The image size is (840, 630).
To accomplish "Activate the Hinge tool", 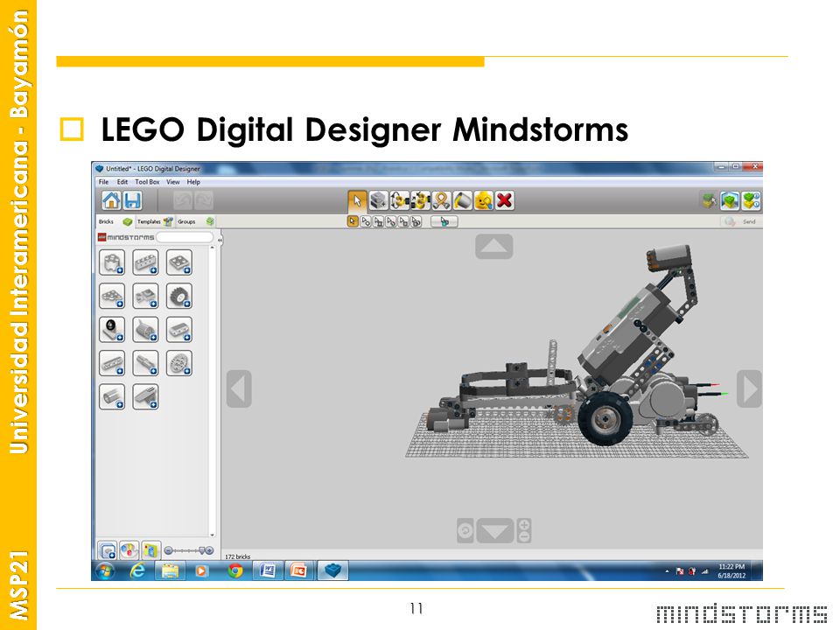I will point(399,201).
